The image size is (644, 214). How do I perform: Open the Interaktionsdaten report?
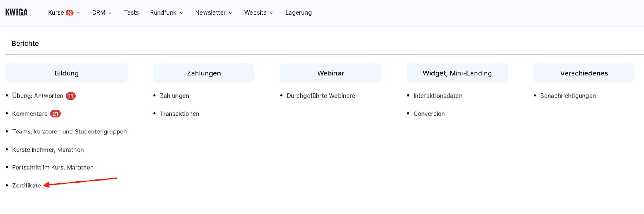pyautogui.click(x=438, y=96)
